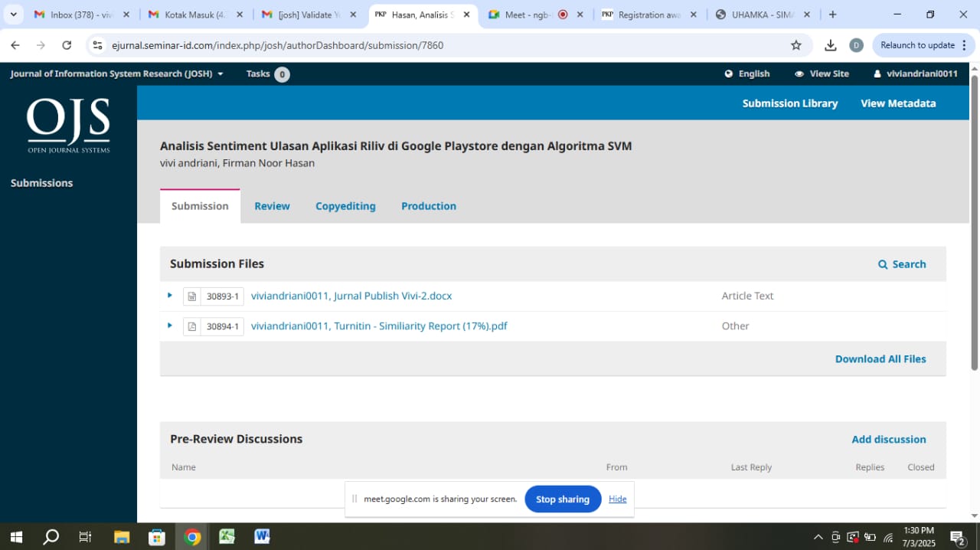Click the docx file icon beside 30893-1
The width and height of the screenshot is (980, 550).
[x=192, y=296]
